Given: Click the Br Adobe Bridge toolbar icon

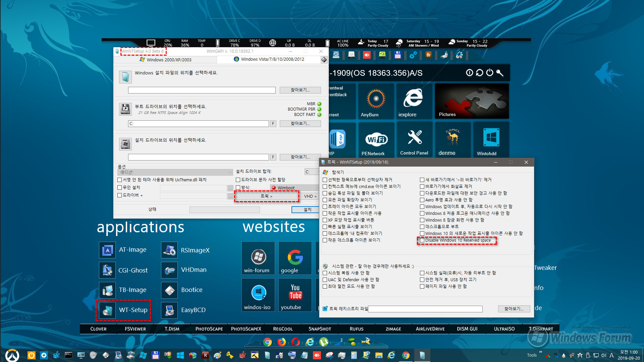Looking at the screenshot, I should (428, 55).
